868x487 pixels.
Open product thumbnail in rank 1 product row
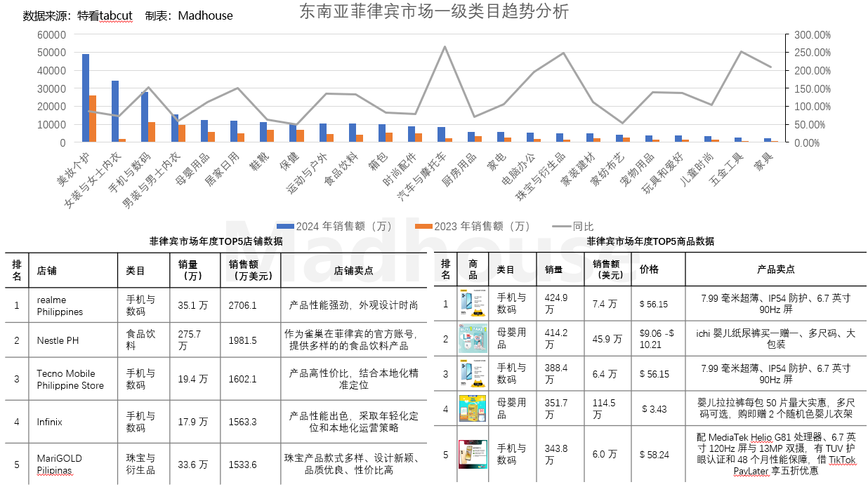(x=473, y=303)
